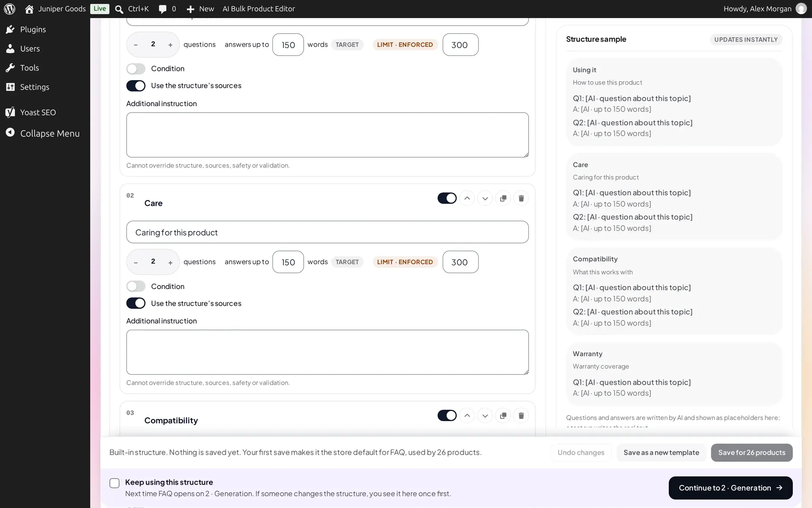The height and width of the screenshot is (508, 812).
Task: Open AI Bulk Product Editor link
Action: (259, 9)
